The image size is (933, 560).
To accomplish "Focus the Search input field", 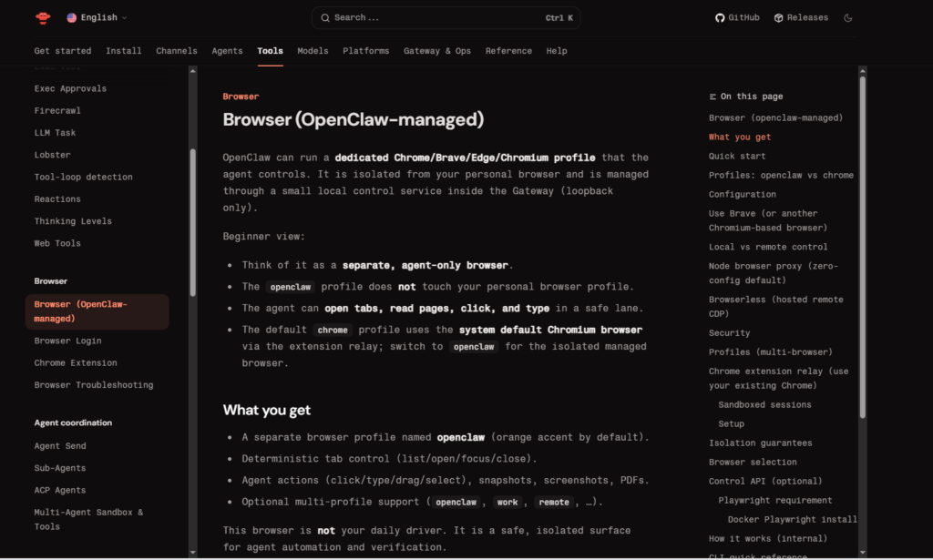I will (x=437, y=17).
